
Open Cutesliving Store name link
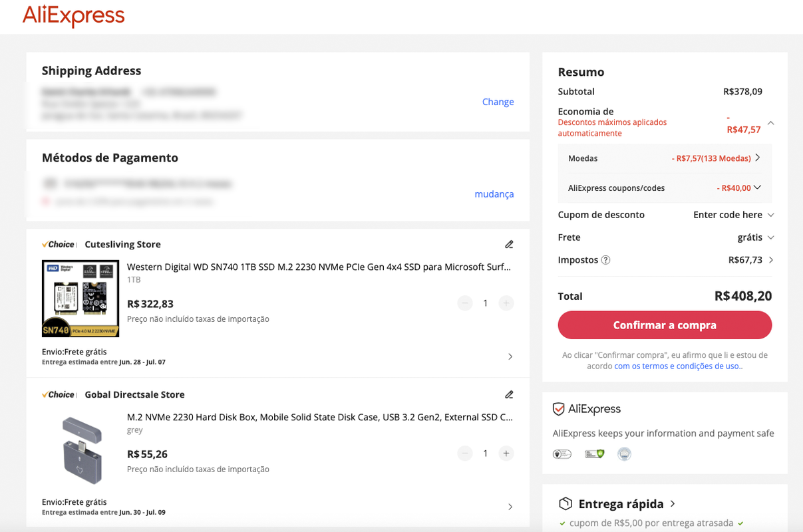pos(122,245)
